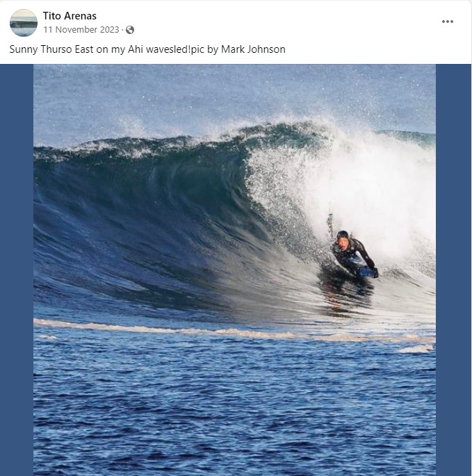Click the solid blue left border of photo
The height and width of the screenshot is (476, 472).
17,270
